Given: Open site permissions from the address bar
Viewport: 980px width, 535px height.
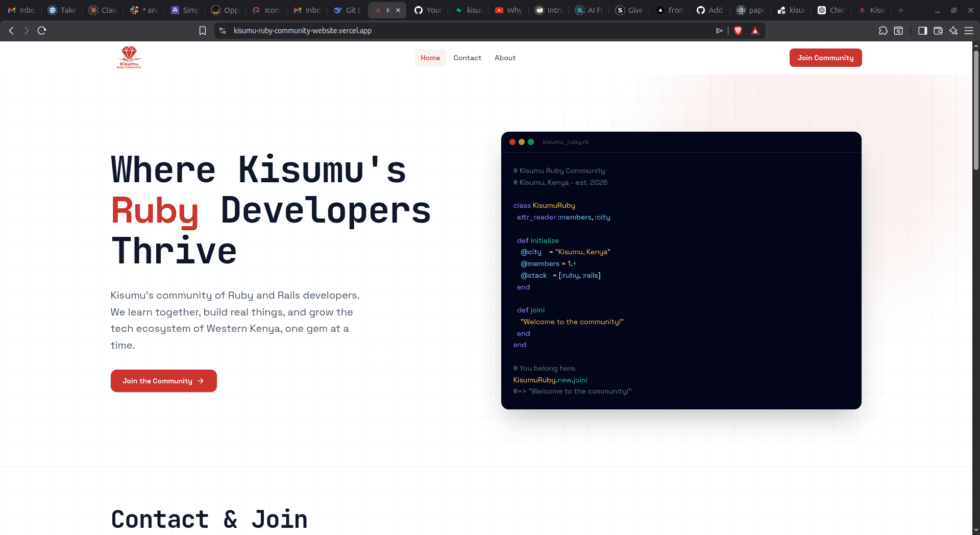Looking at the screenshot, I should [222, 31].
